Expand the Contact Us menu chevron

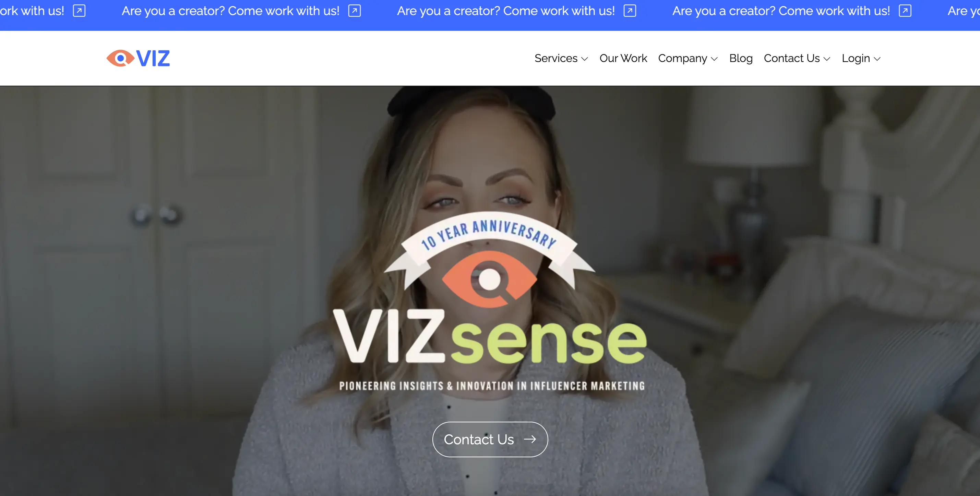[x=827, y=59]
